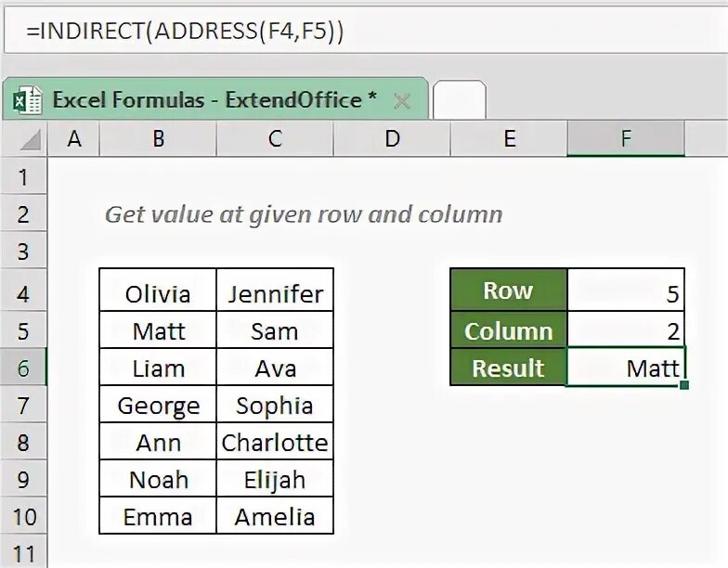Image resolution: width=728 pixels, height=568 pixels.
Task: Click the fill handle of cell F6
Action: pyautogui.click(x=684, y=384)
